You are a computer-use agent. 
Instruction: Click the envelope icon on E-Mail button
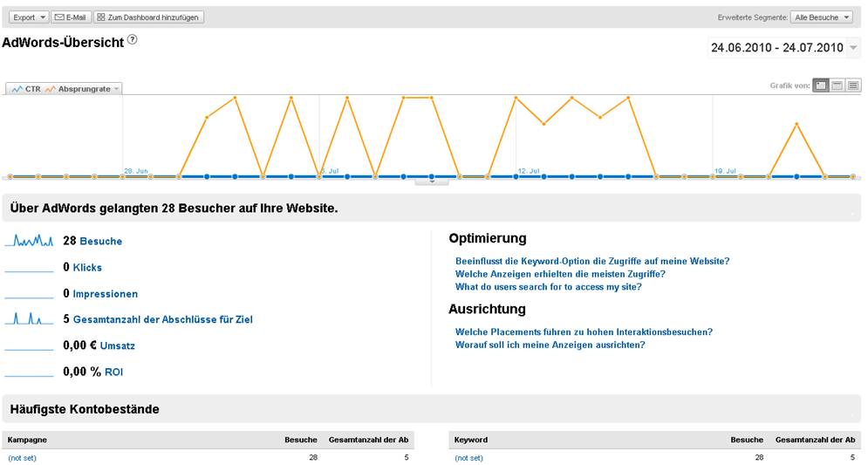tap(59, 17)
